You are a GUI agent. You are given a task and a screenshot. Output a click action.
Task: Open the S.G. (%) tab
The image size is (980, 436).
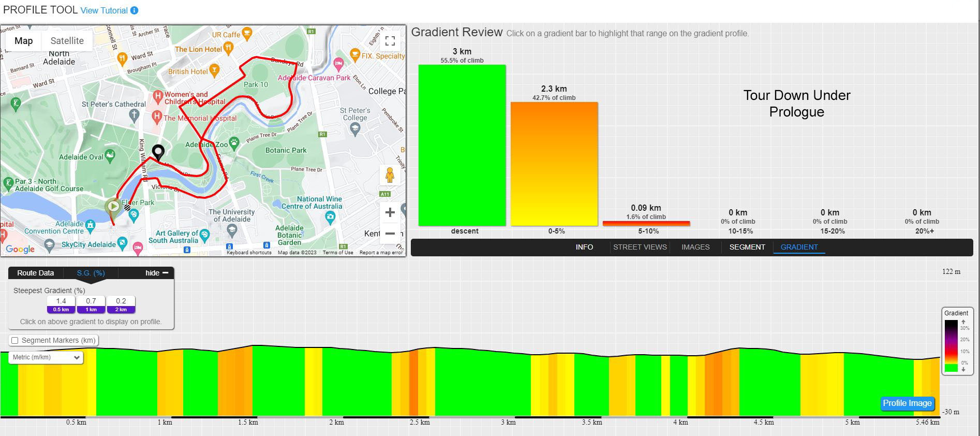tap(91, 273)
